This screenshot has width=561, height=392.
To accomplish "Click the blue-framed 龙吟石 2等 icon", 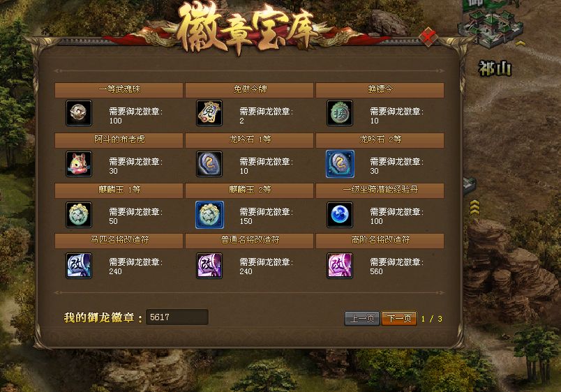I will [340, 164].
